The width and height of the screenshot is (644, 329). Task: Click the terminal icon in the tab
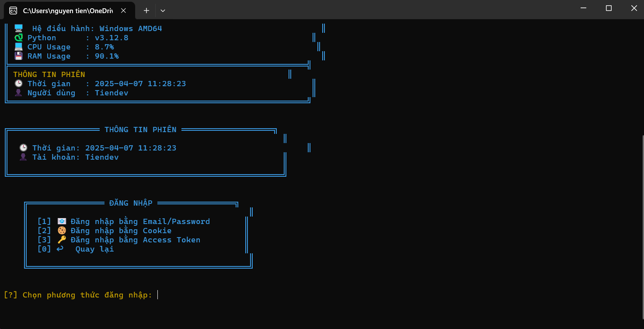(14, 10)
